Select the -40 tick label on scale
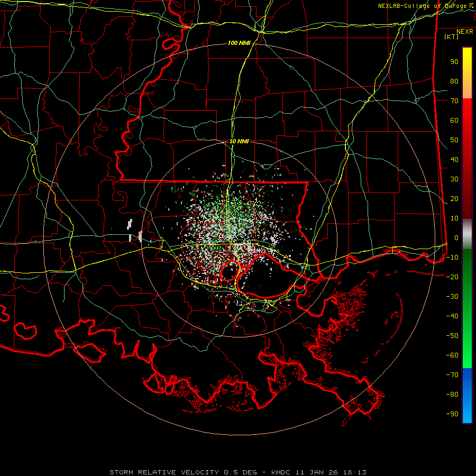The height and width of the screenshot is (476, 476). coord(452,316)
